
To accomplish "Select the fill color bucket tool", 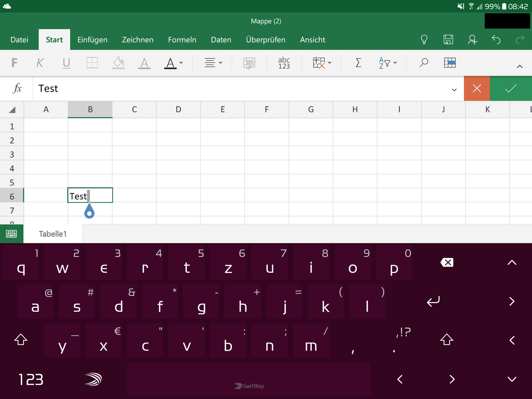I will (x=118, y=63).
